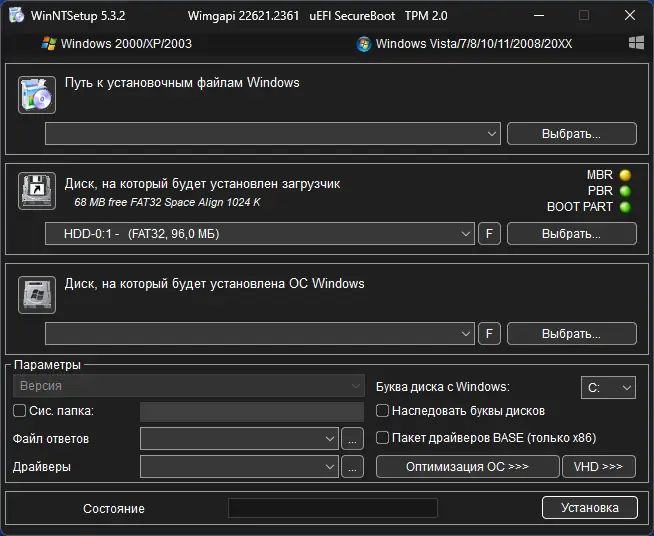Click the green BOOT PART status indicator
The height and width of the screenshot is (536, 654).
[625, 207]
